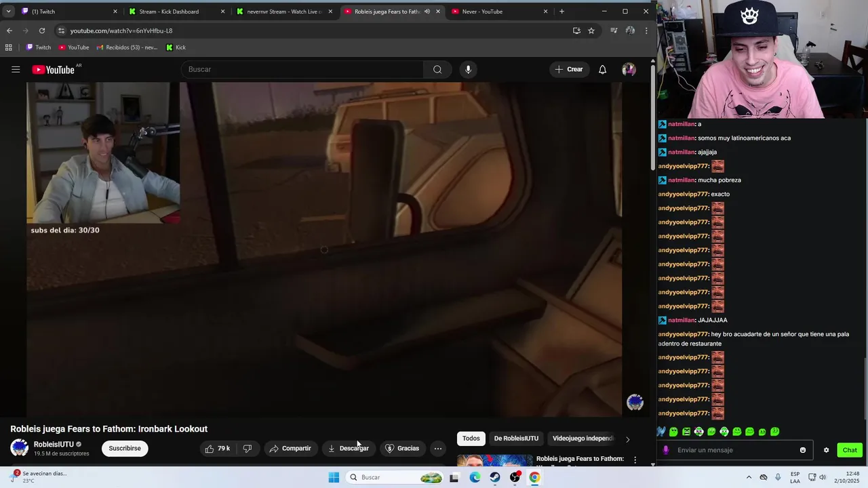Click the Crear button
The width and height of the screenshot is (868, 488).
(569, 69)
